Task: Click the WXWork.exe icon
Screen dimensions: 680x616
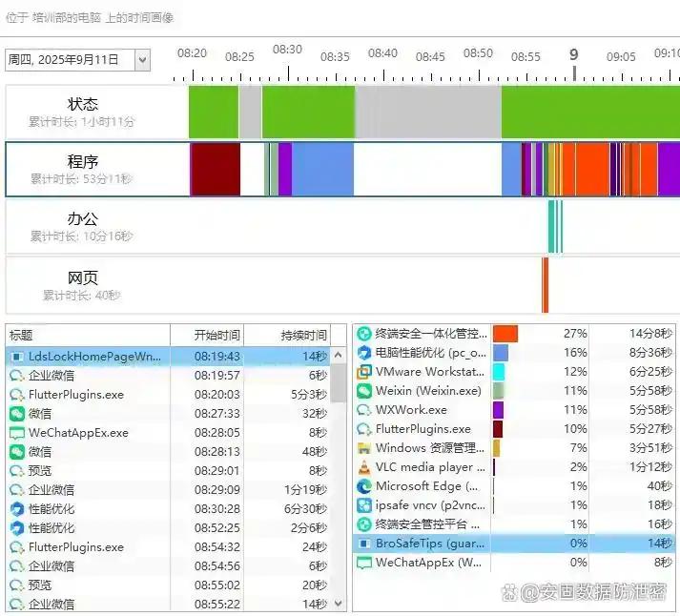Action: pyautogui.click(x=363, y=410)
